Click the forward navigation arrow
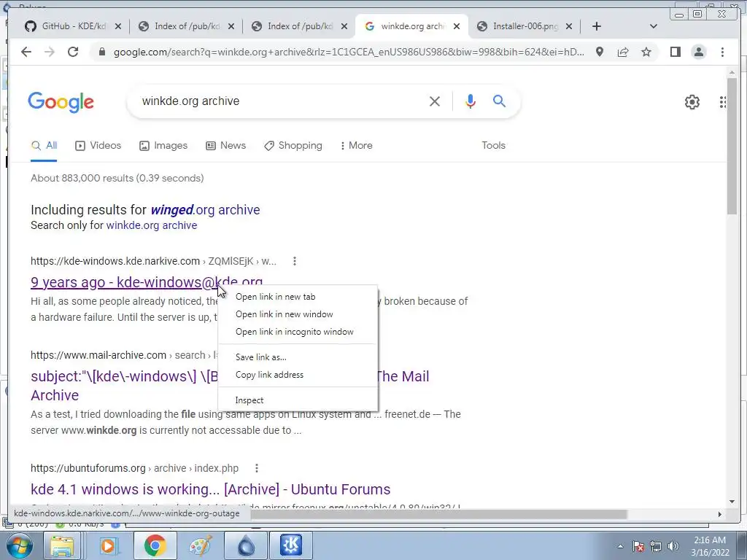The height and width of the screenshot is (560, 747). tap(50, 52)
